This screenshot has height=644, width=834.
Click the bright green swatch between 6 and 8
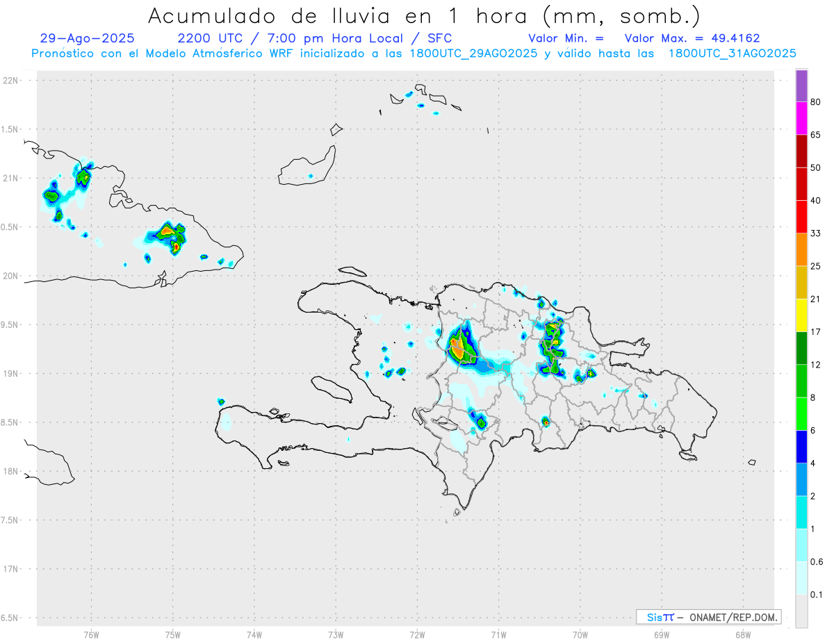pyautogui.click(x=801, y=414)
